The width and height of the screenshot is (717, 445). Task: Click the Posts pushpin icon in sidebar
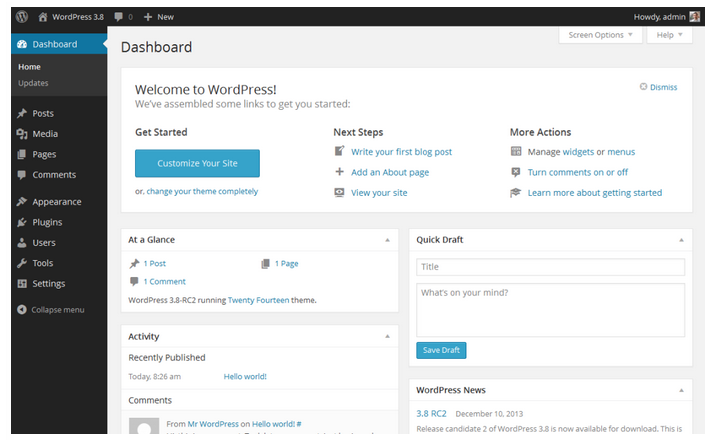pyautogui.click(x=22, y=113)
